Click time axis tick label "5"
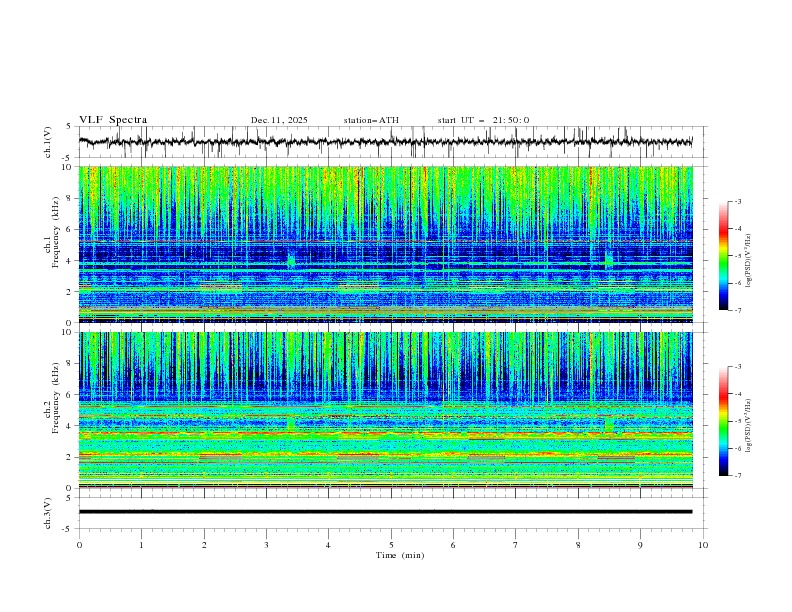The image size is (792, 612). pyautogui.click(x=391, y=545)
